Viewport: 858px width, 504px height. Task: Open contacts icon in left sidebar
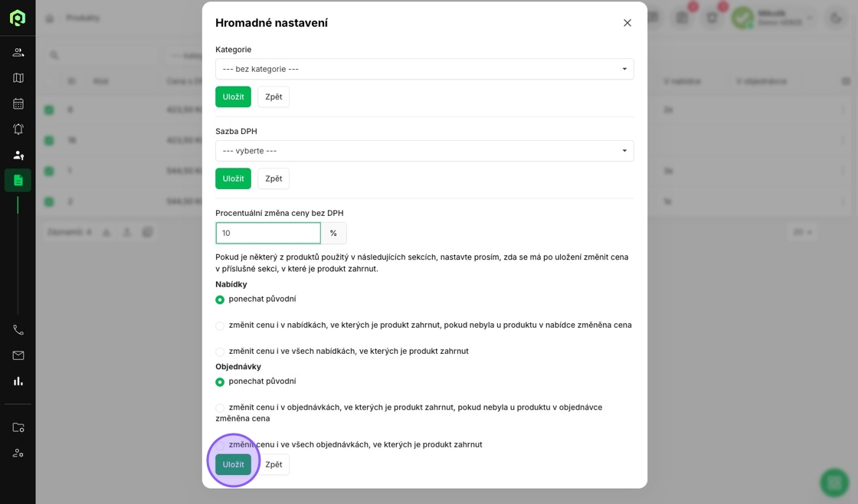[x=18, y=53]
